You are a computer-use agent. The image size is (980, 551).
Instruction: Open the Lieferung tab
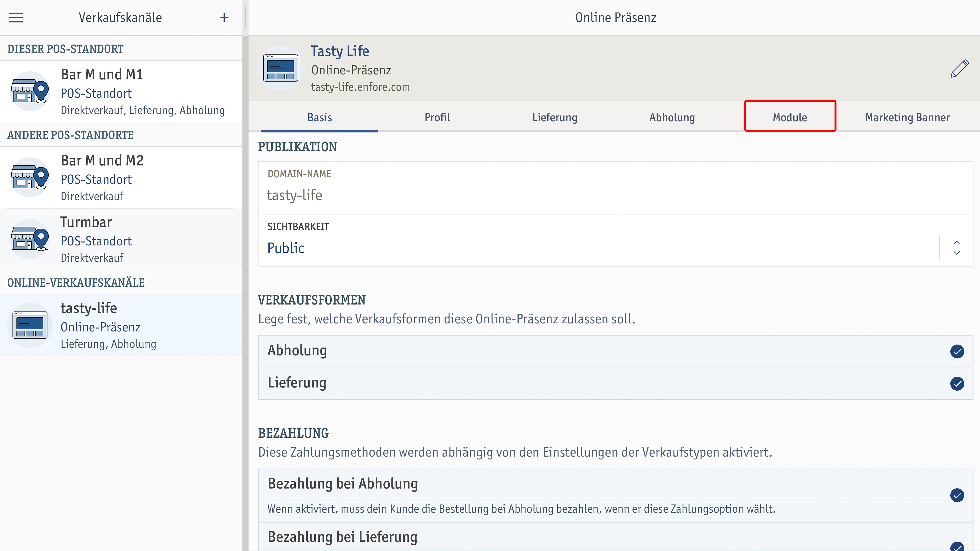coord(555,117)
